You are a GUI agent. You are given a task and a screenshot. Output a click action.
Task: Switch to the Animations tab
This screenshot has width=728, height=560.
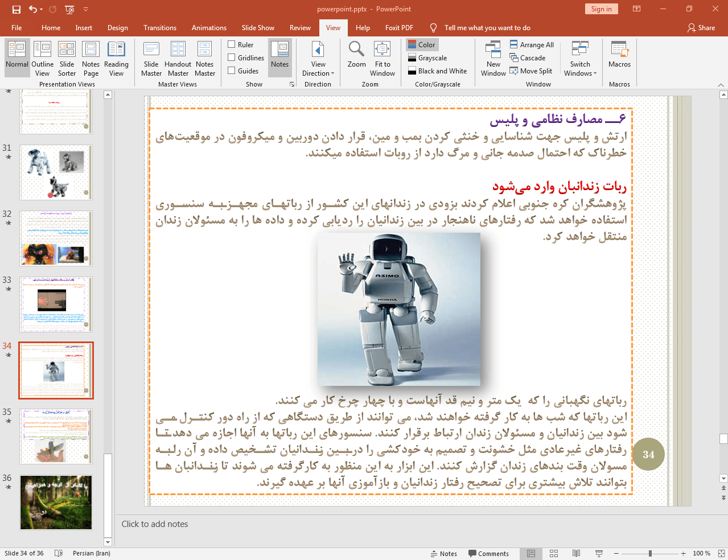209,28
